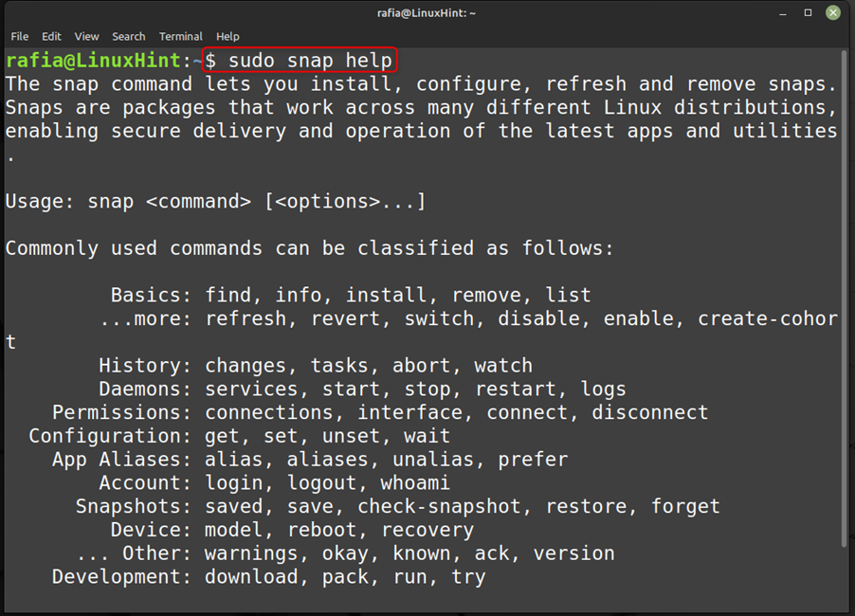Click the rafia@LinuxHint prompt text
Viewport: 855px width, 616px height.
coord(93,60)
